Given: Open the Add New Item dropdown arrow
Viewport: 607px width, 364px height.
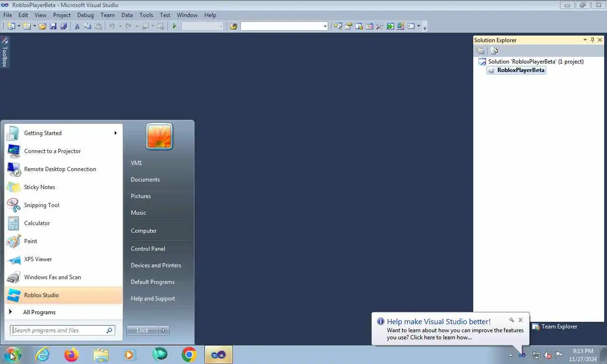Looking at the screenshot, I should [x=35, y=27].
